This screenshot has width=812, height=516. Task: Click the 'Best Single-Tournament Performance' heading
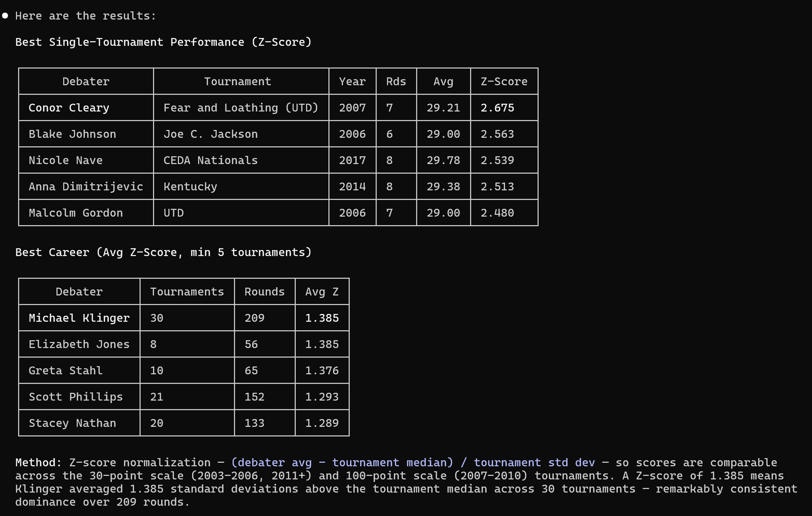163,42
